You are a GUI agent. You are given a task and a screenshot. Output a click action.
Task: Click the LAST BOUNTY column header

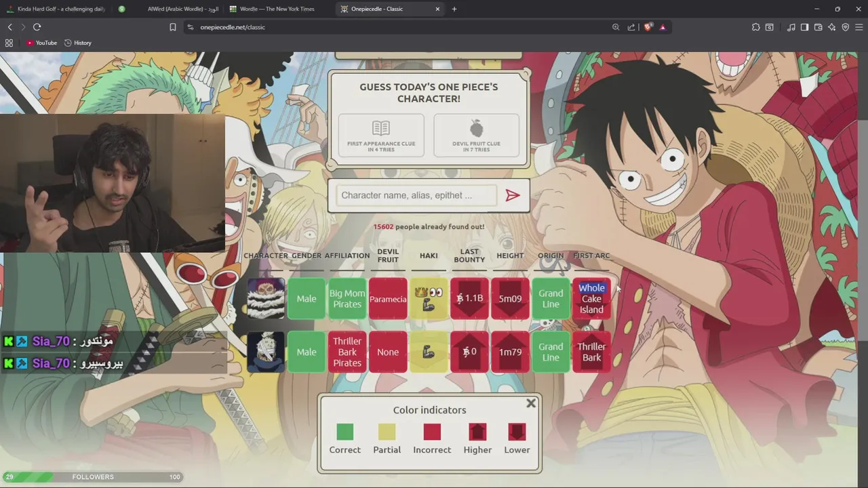click(x=469, y=256)
